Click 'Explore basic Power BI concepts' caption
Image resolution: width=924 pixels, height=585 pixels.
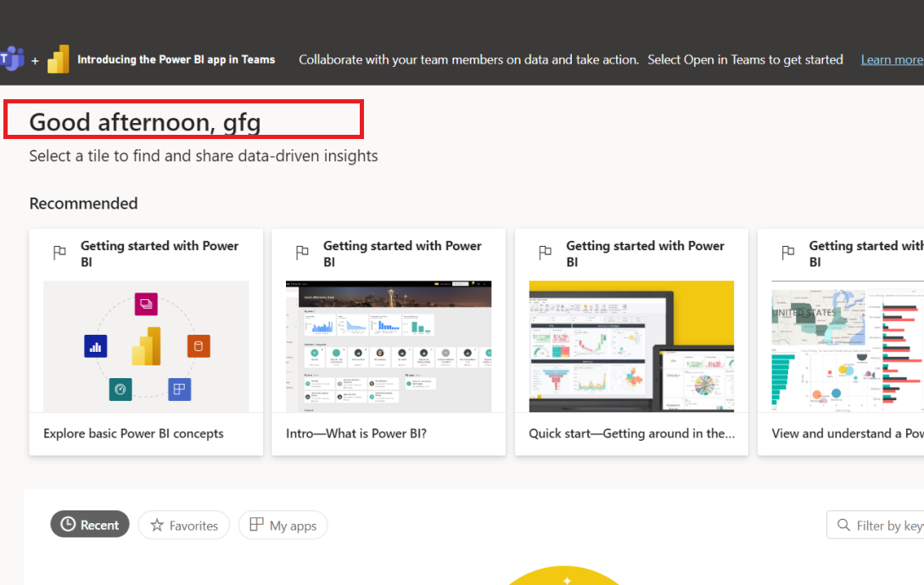coord(133,433)
